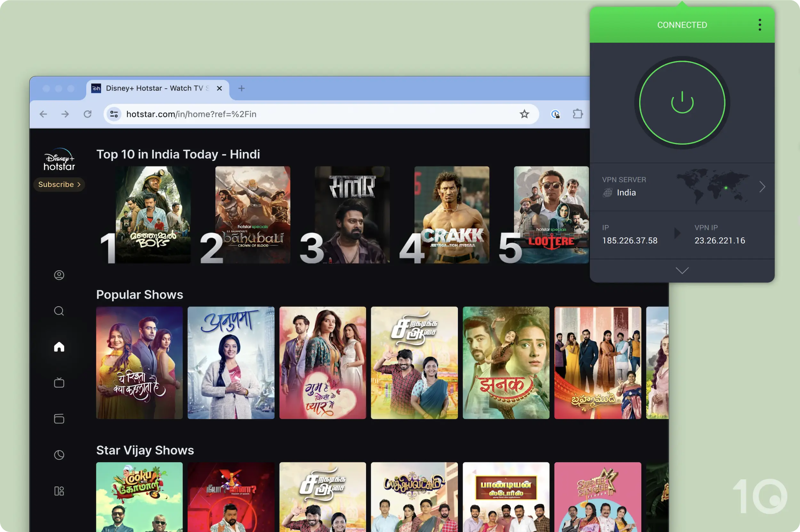The height and width of the screenshot is (532, 800).
Task: Open VPN server list with right chevron
Action: pos(762,187)
